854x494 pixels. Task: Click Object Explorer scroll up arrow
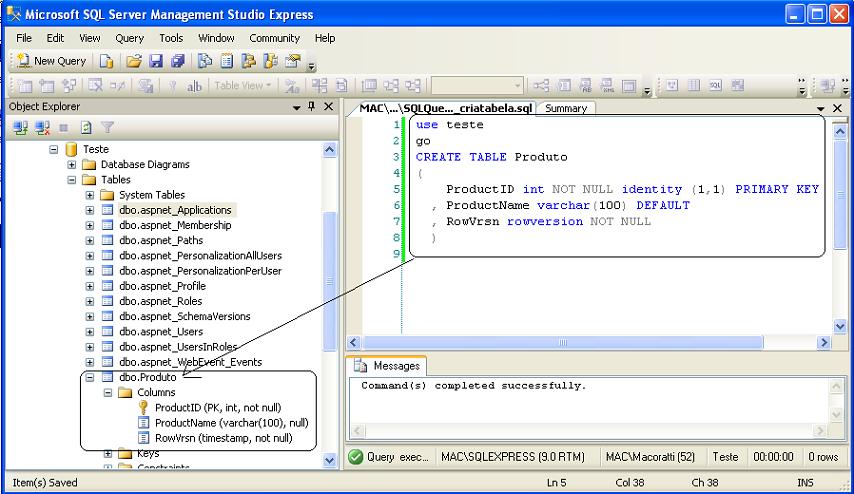(x=330, y=149)
